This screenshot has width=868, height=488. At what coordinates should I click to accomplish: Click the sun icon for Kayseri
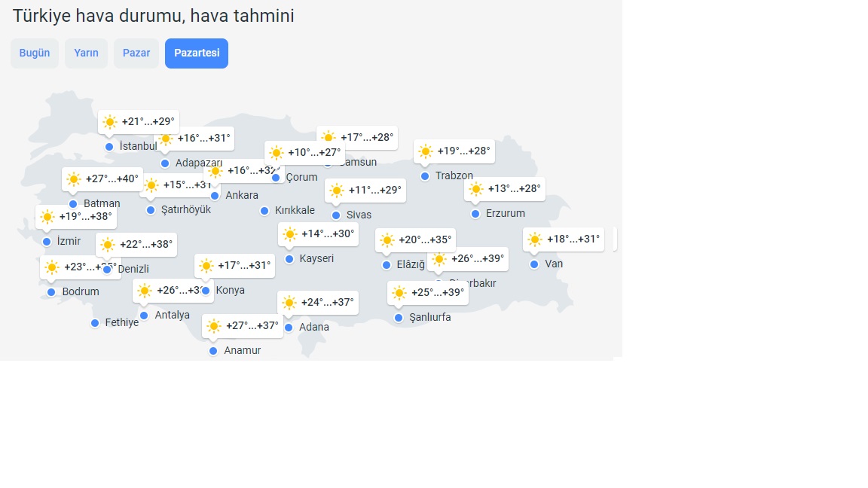point(290,234)
